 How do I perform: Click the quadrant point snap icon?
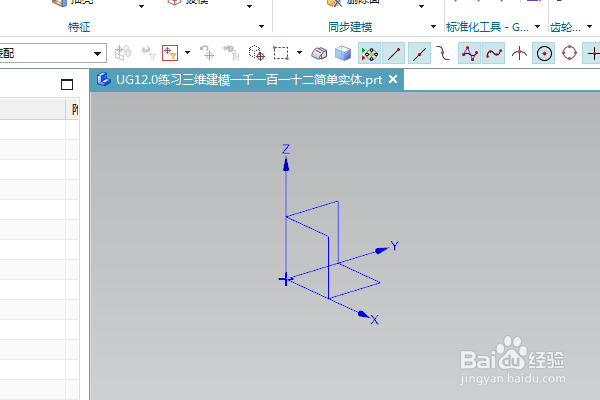(569, 53)
